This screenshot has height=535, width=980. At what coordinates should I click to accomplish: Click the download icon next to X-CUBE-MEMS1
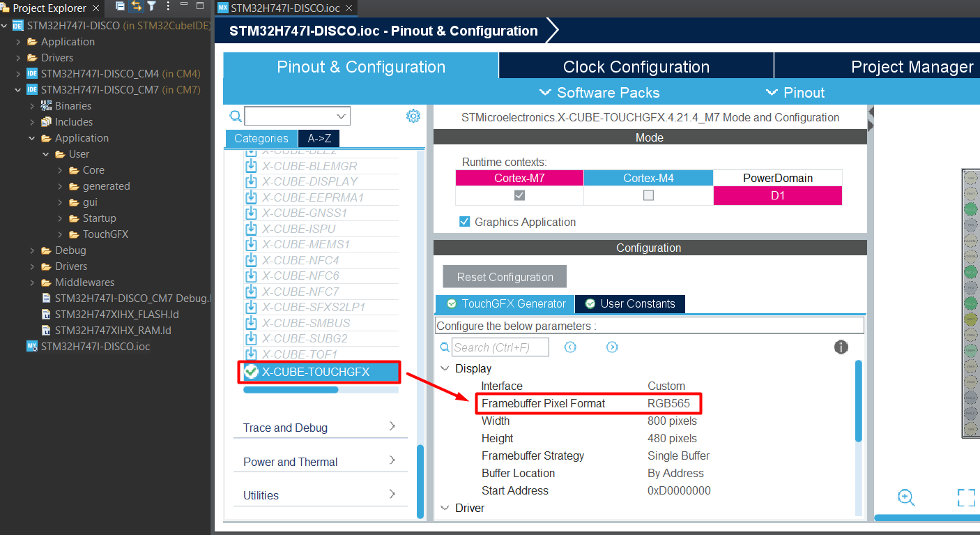pyautogui.click(x=251, y=244)
